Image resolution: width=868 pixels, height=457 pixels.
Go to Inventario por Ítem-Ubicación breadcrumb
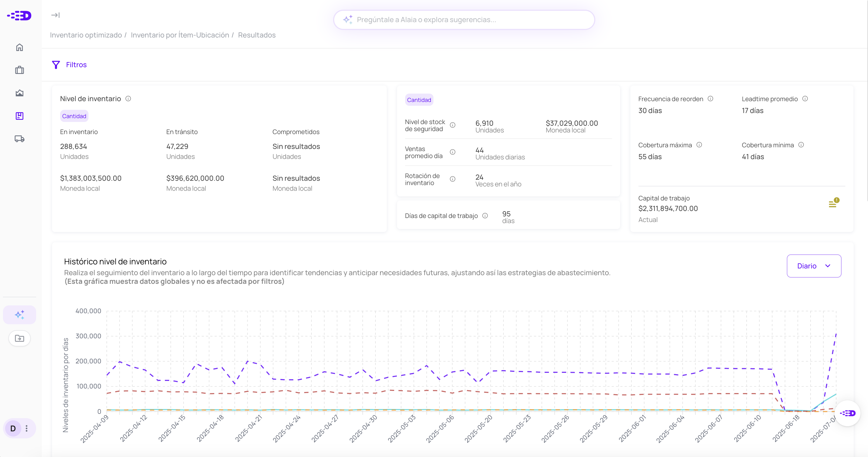180,35
